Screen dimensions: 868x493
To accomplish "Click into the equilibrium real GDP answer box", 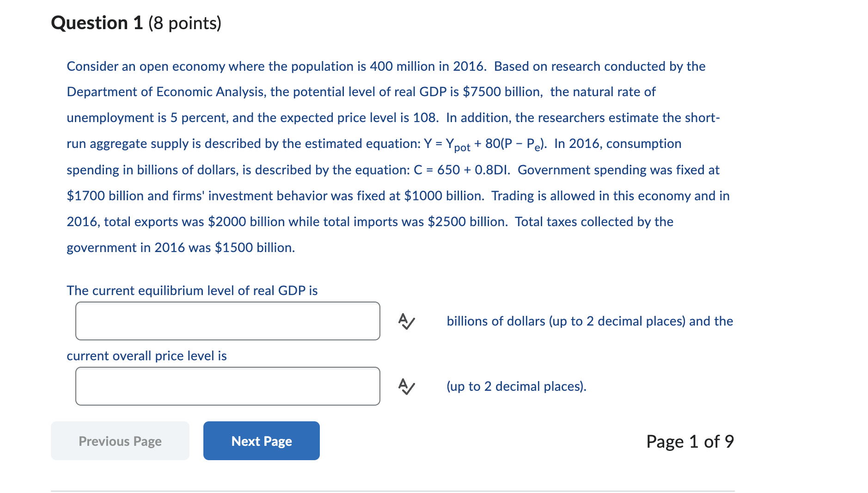I will tap(227, 320).
